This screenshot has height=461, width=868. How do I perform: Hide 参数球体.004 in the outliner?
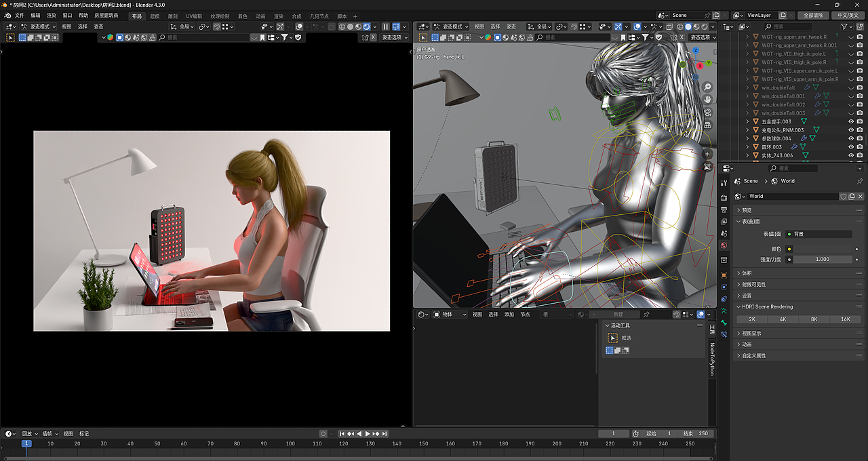(851, 138)
